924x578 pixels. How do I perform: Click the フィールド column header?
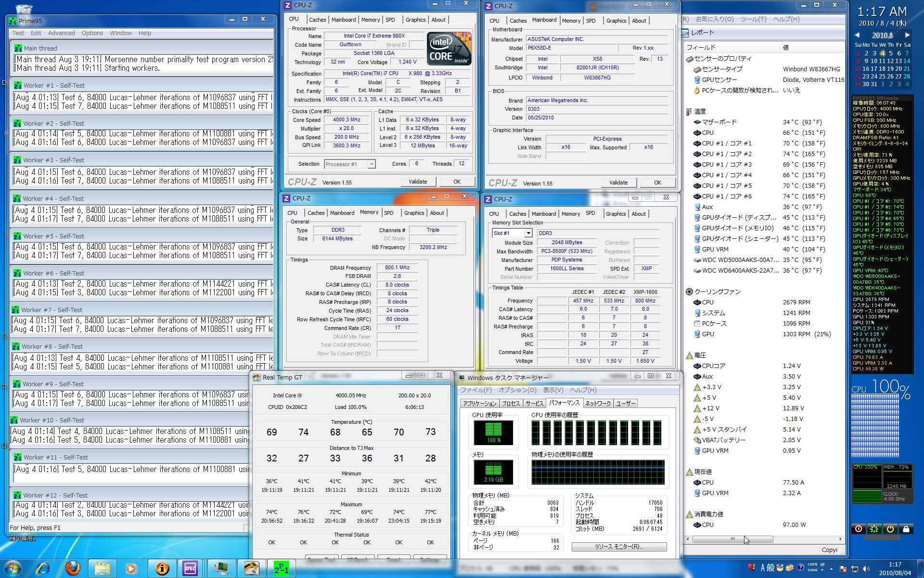(701, 47)
